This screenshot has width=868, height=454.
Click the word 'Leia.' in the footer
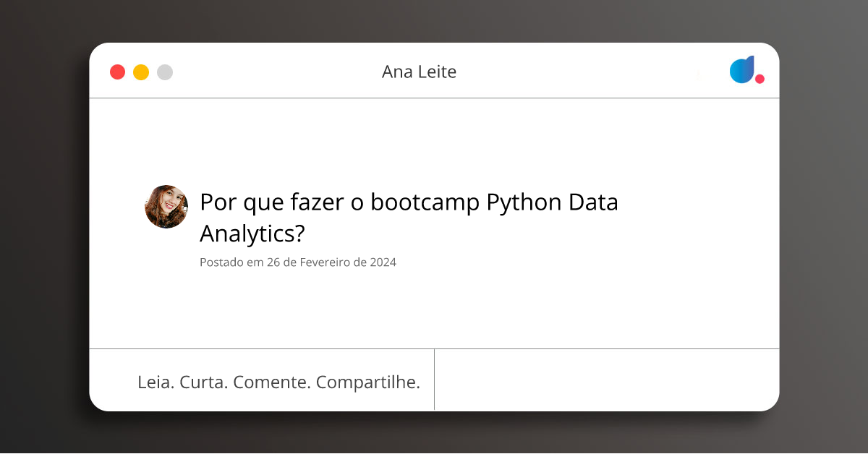156,382
